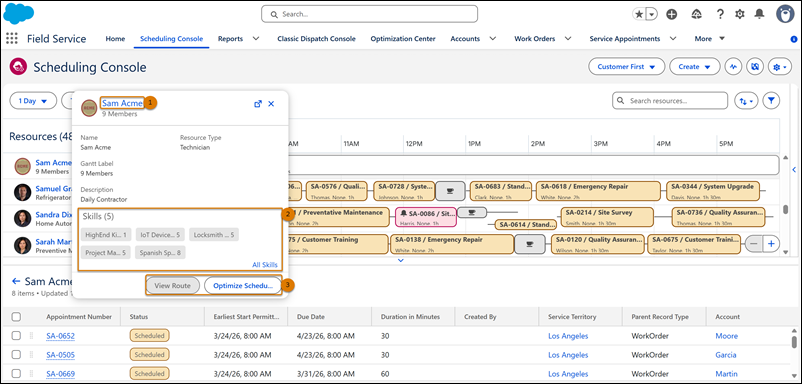Click the HighEnd Ki... skill chip
Image resolution: width=802 pixels, height=384 pixels.
tap(106, 235)
